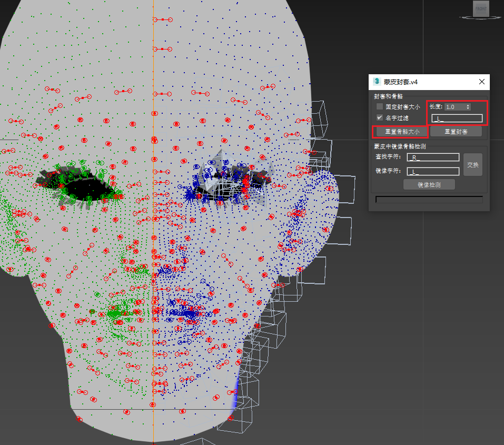This screenshot has width=504, height=445.
Task: Enable the 固定封套大小 checkbox
Action: point(380,107)
